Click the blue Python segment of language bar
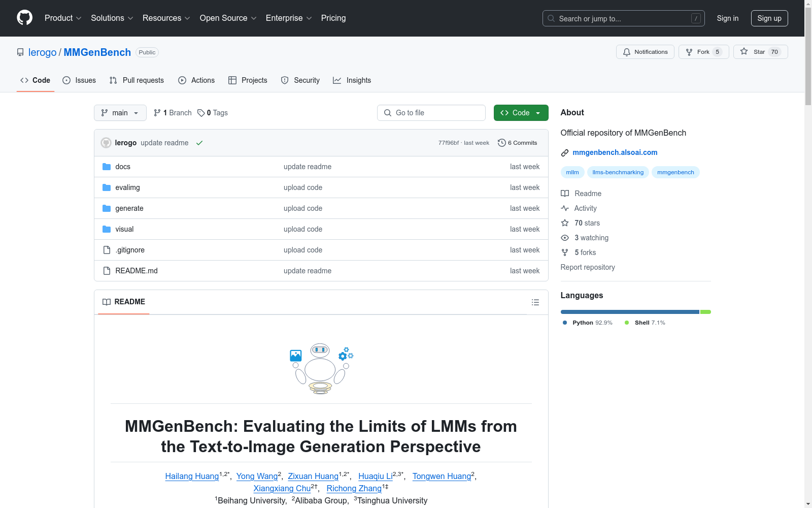812x508 pixels. (630, 312)
